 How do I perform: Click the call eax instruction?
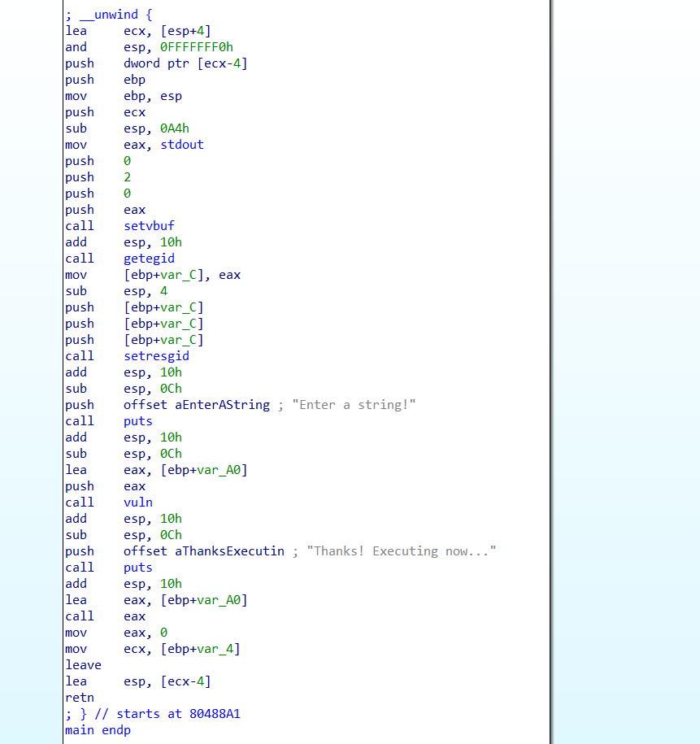tap(106, 616)
